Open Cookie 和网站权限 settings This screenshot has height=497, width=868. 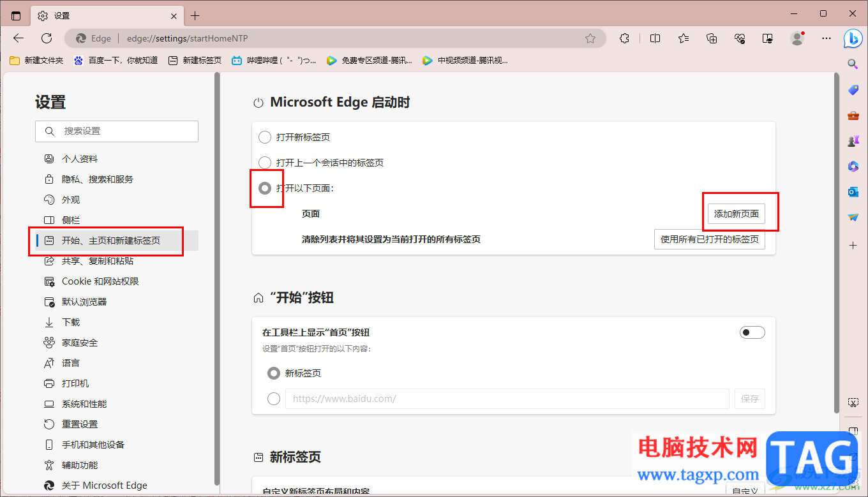[x=117, y=281]
